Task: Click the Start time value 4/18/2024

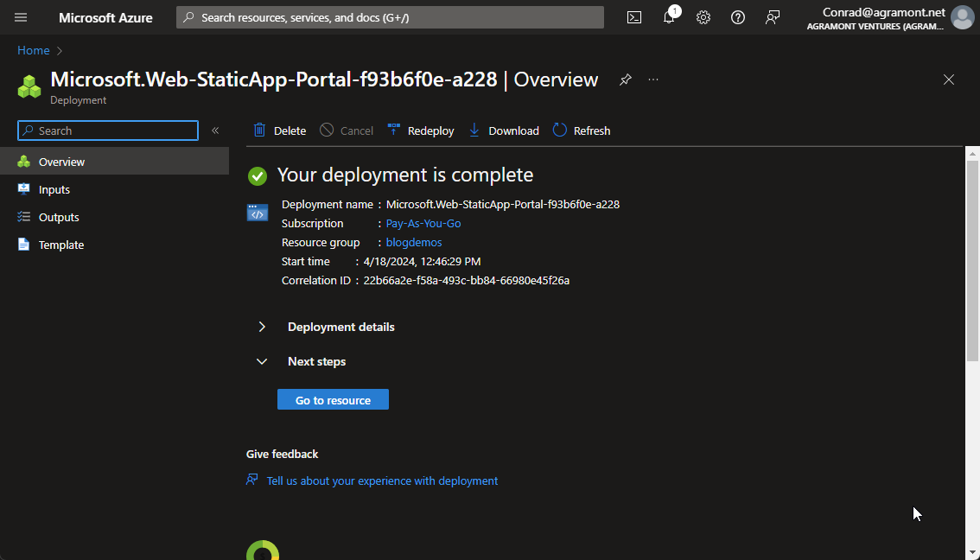Action: coord(422,261)
